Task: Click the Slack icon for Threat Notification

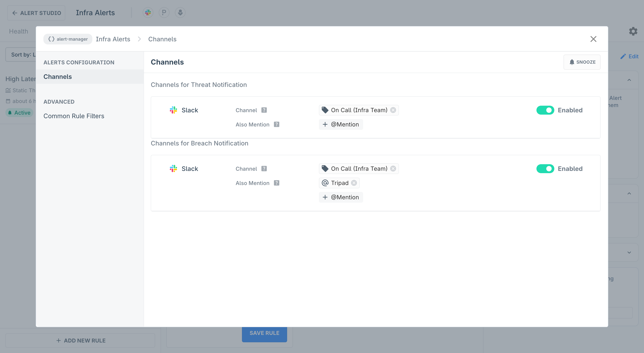Action: pos(174,110)
